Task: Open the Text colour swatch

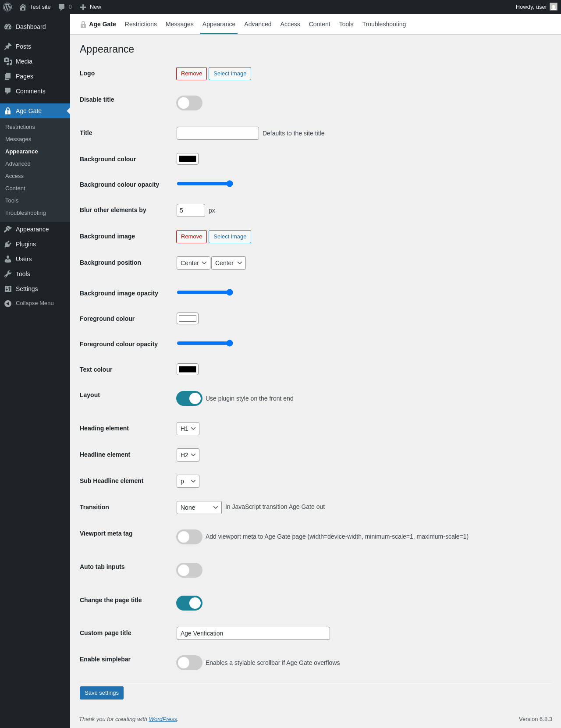Action: pyautogui.click(x=188, y=369)
